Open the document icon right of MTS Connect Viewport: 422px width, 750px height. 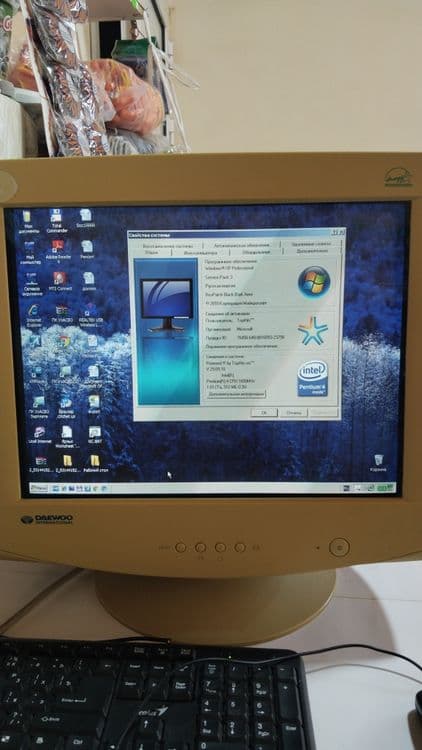coord(89,281)
